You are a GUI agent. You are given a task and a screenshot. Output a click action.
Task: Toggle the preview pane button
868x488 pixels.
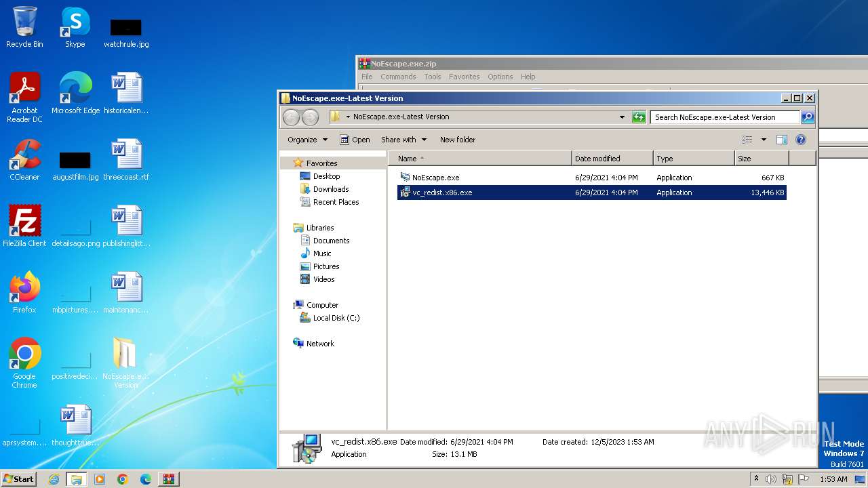[x=781, y=140]
